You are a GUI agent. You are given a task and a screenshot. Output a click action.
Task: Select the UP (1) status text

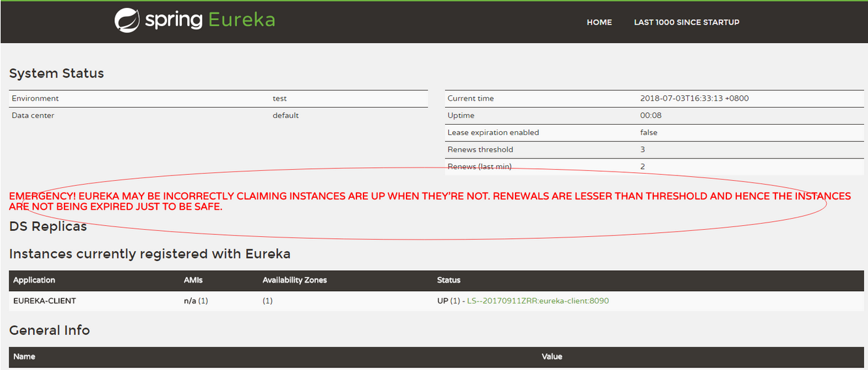[x=448, y=301]
